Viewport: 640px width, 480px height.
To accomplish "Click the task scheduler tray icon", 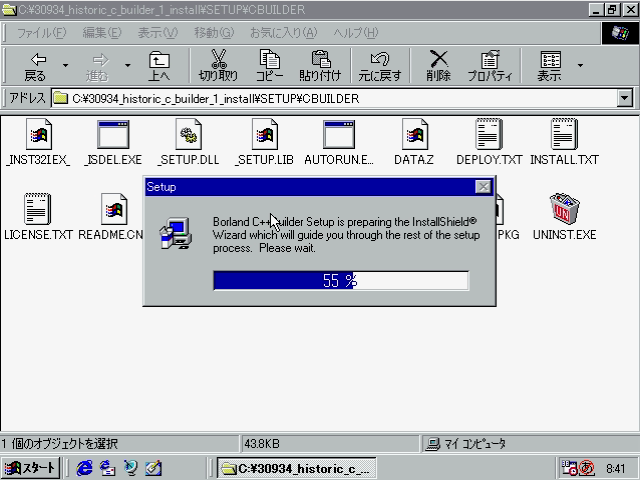I will pos(569,468).
